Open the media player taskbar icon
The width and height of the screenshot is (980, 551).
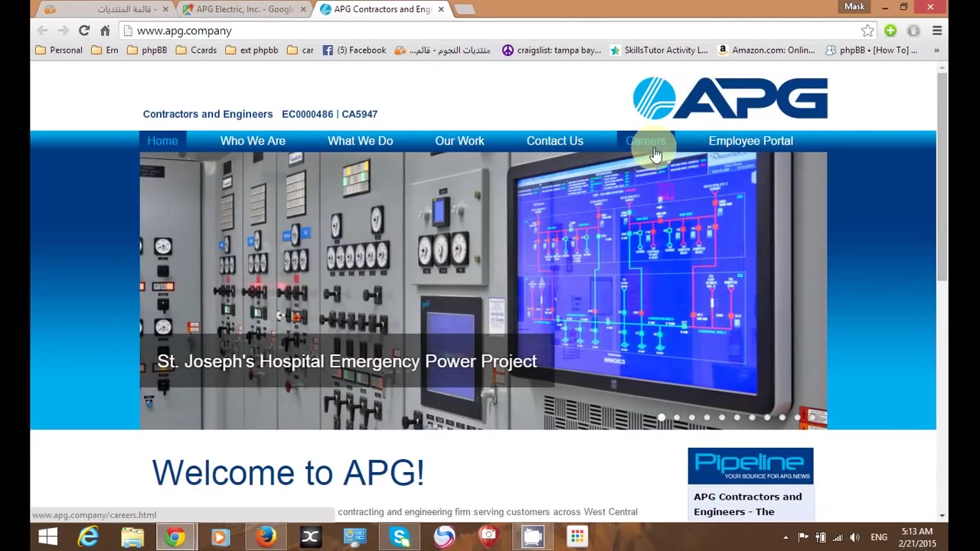pyautogui.click(x=220, y=537)
